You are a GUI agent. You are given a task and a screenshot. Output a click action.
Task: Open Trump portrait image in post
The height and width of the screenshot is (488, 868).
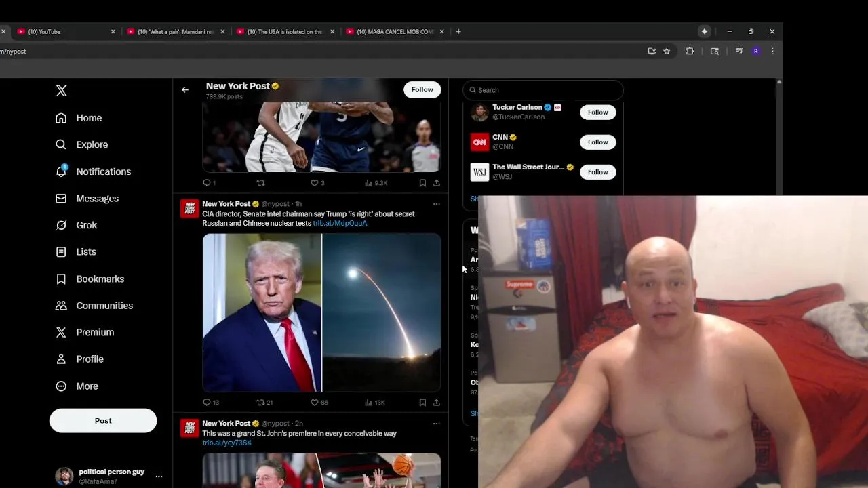[x=262, y=312]
